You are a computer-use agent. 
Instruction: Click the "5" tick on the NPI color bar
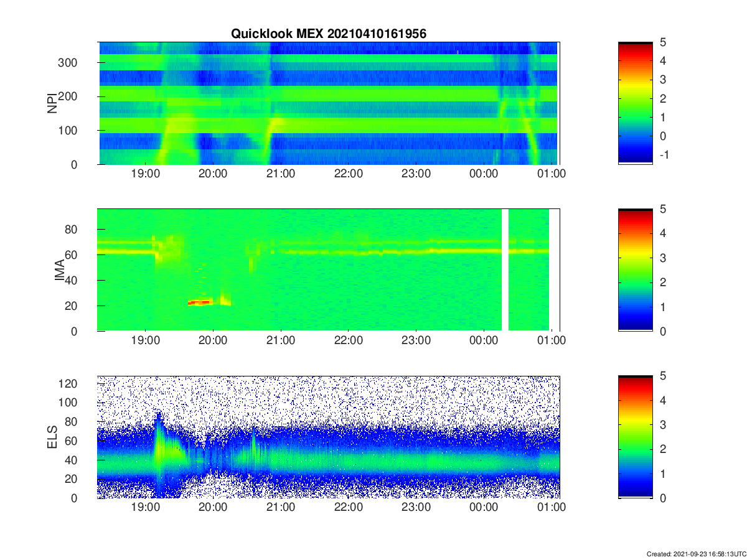662,42
